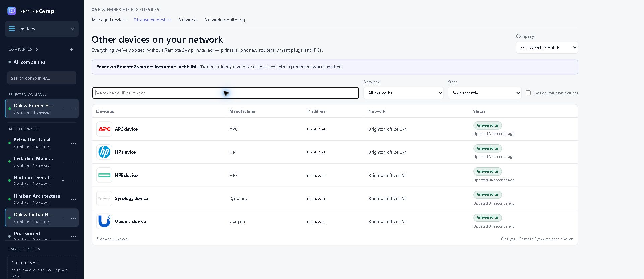Click the Ubiquiti device name
Screen dimensions: 644x279
pyautogui.click(x=130, y=221)
